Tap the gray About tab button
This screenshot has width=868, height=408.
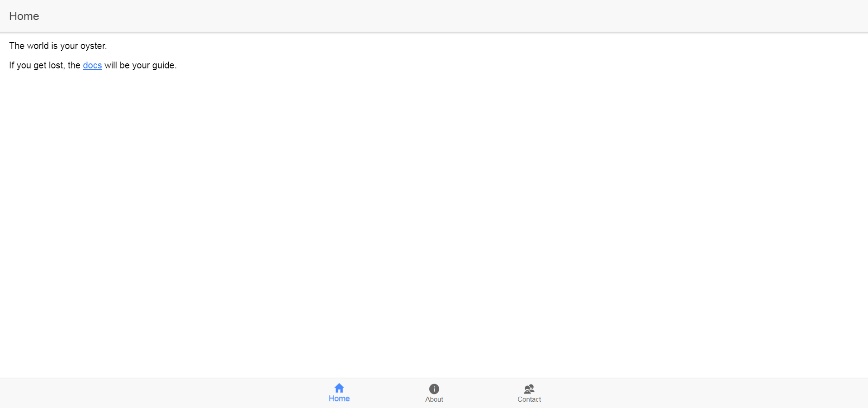click(x=434, y=393)
